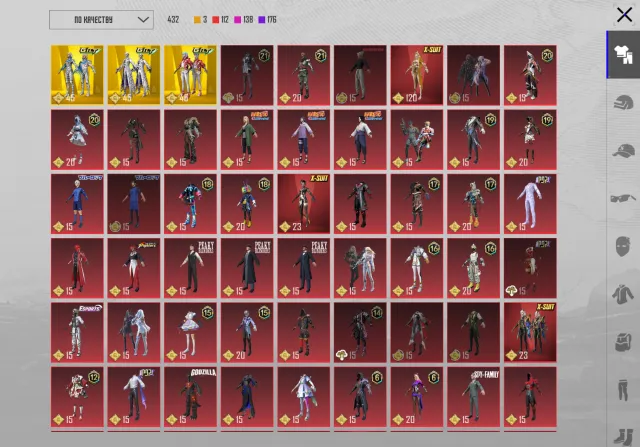This screenshot has width=640, height=447.
Task: Select the level 16 outfit valued 15
Action: (417, 268)
